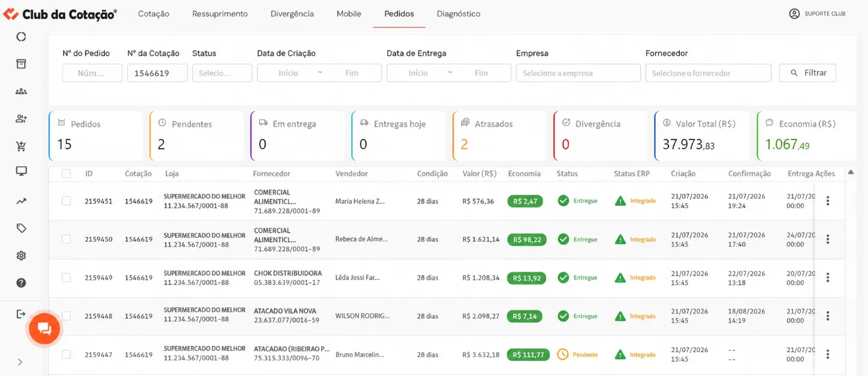The height and width of the screenshot is (376, 868).
Task: Click the help question mark icon
Action: [x=21, y=283]
